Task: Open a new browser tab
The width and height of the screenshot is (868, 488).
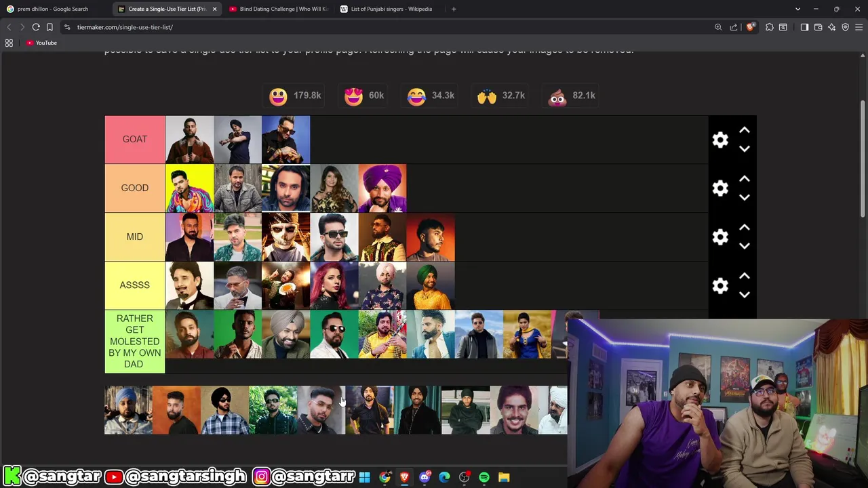Action: tap(454, 9)
